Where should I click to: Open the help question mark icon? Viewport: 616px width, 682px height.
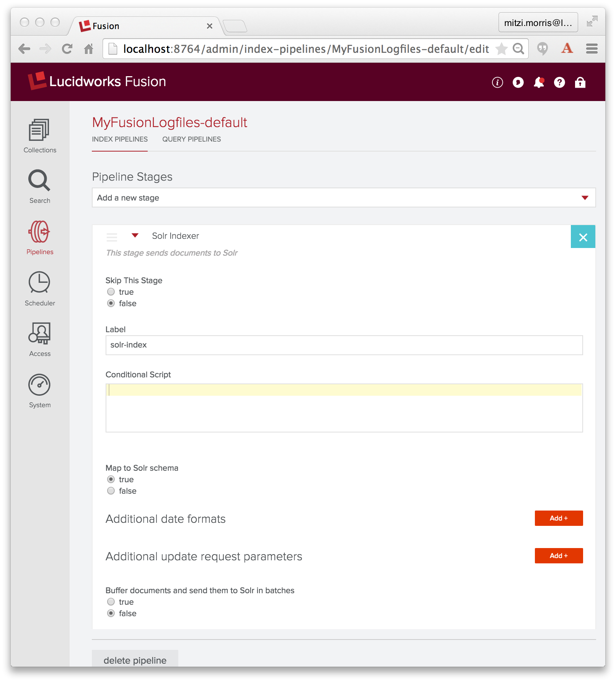coord(559,82)
